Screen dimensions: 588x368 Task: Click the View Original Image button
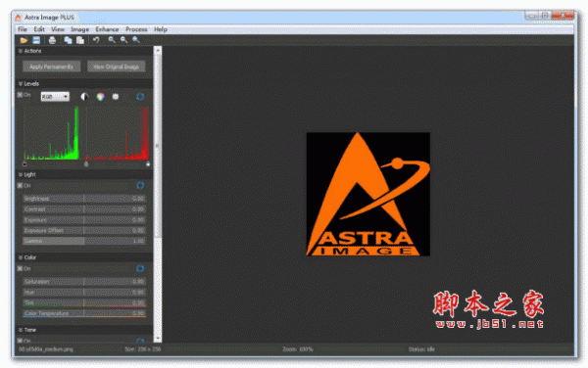[117, 67]
